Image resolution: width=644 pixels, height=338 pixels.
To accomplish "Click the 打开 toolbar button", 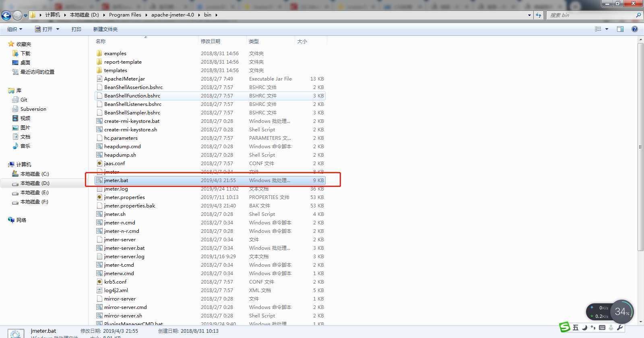I will [44, 29].
